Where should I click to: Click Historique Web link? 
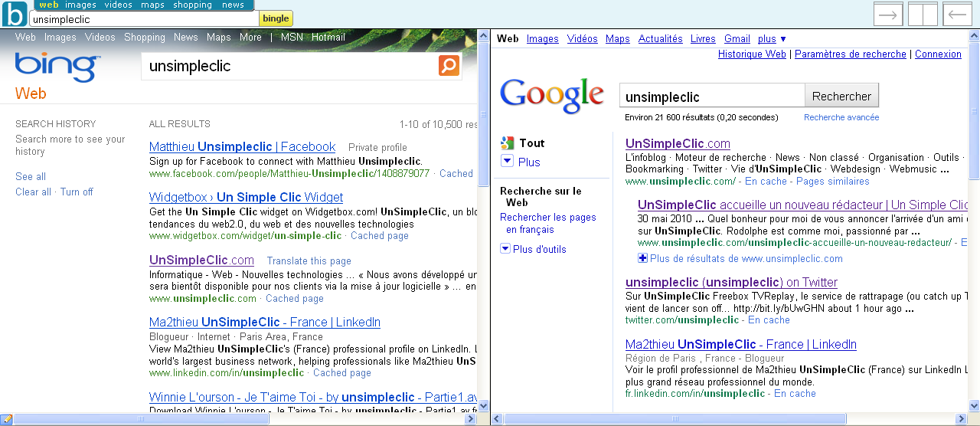752,54
